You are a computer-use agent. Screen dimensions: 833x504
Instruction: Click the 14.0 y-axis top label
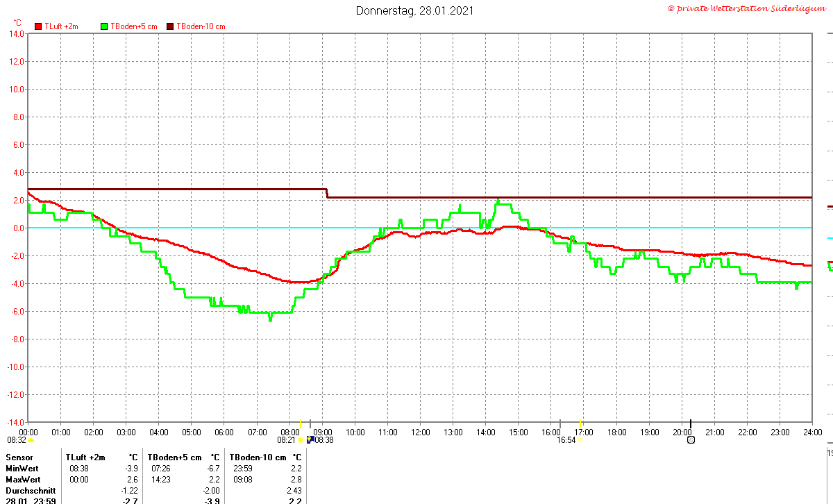[x=16, y=33]
